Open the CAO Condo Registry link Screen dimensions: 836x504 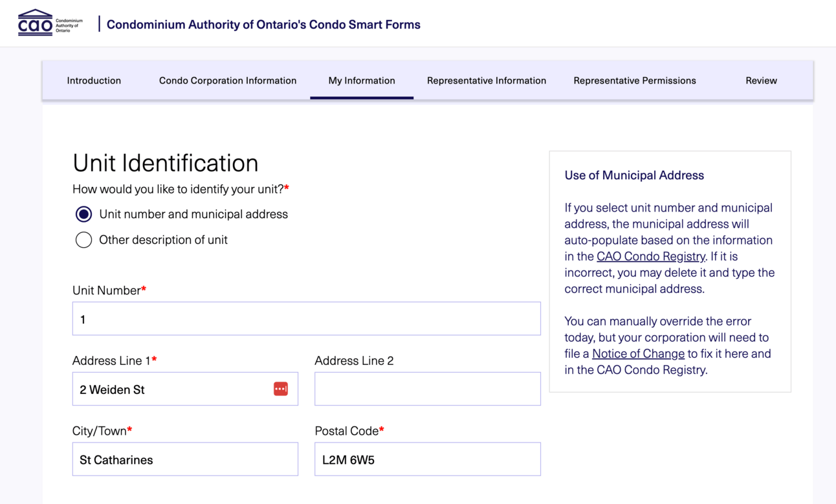(650, 256)
